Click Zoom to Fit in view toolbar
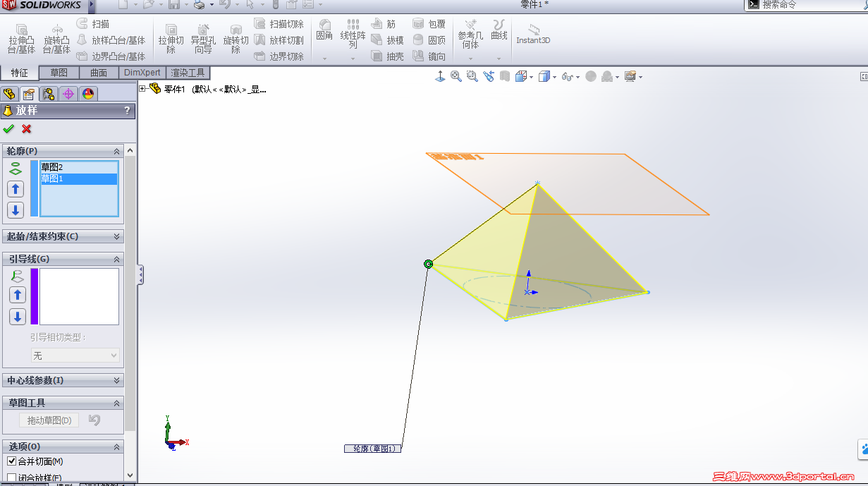868x486 pixels. tap(456, 76)
